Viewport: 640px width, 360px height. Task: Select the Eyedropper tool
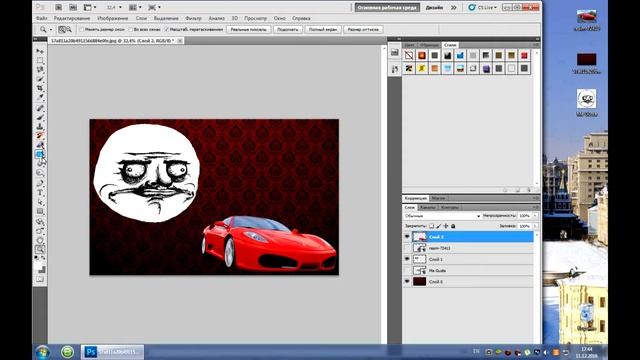coord(40,98)
